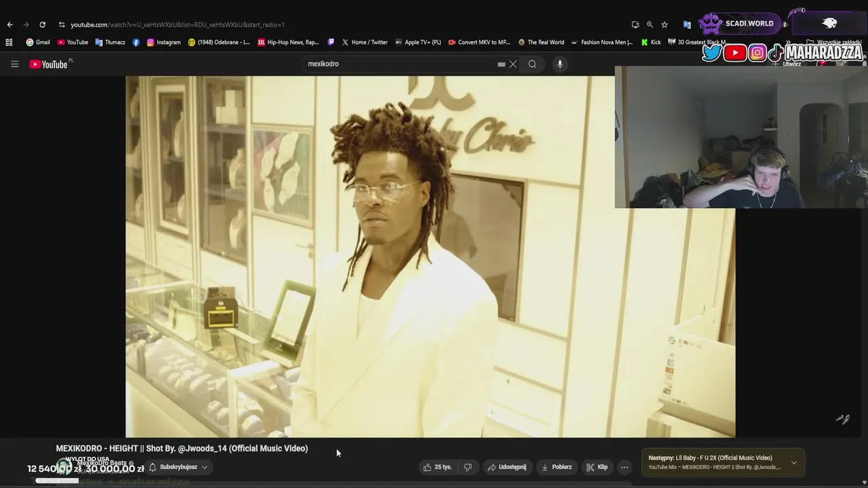
Task: Click the Twitch bookmark icon
Action: (x=331, y=42)
